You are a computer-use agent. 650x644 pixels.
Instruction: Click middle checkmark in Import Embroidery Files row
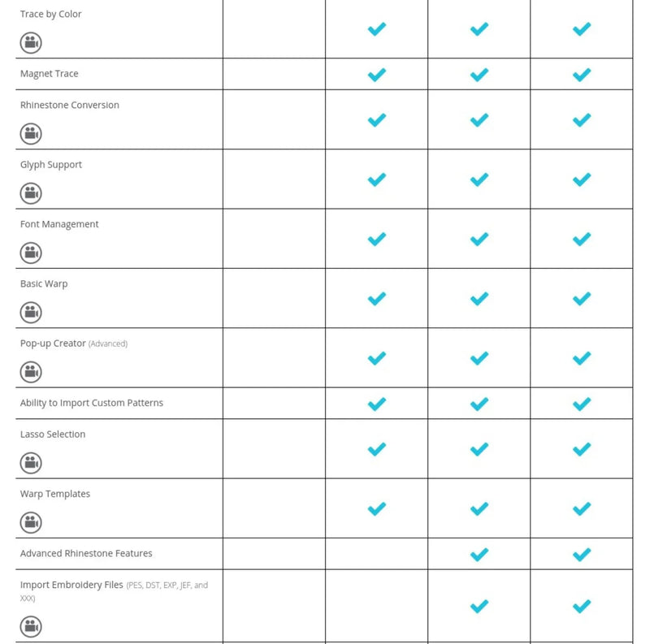pos(479,607)
